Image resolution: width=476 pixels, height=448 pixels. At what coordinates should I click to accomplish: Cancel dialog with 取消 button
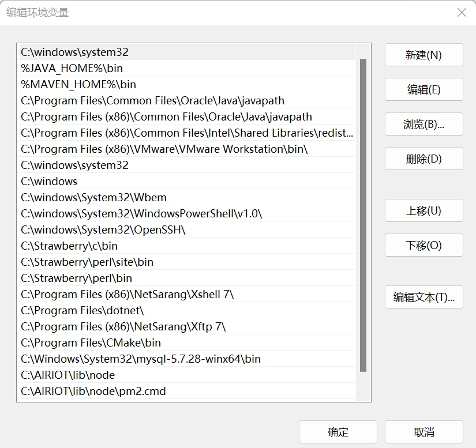(x=423, y=432)
